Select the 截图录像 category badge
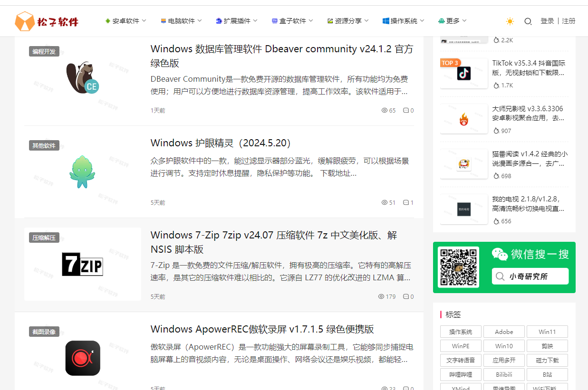The image size is (588, 390). 44,332
